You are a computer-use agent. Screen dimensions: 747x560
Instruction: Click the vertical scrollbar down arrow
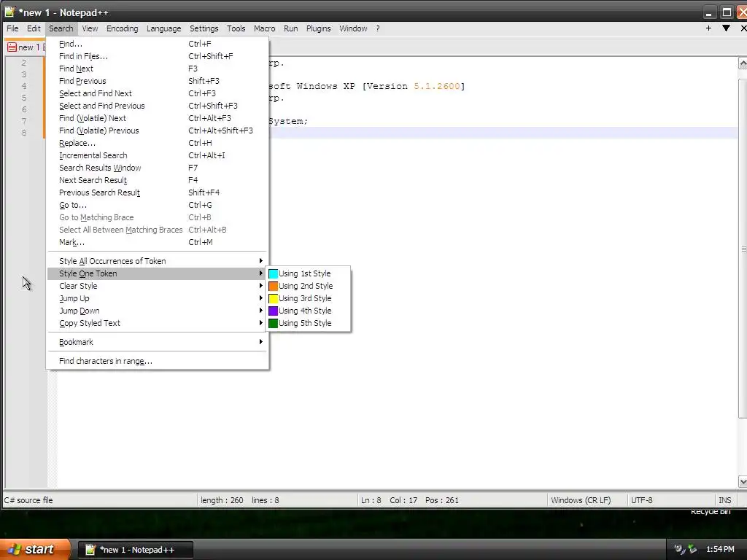[742, 482]
